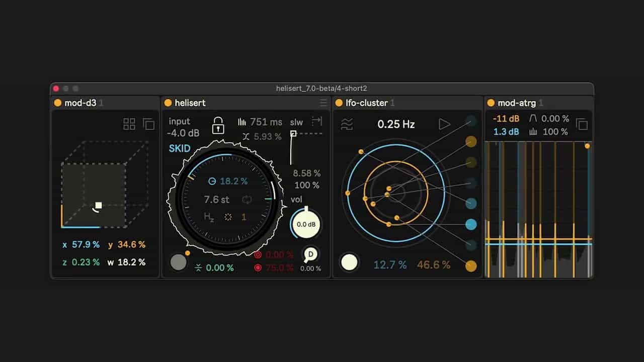644x362 pixels.
Task: Click the bright blue LFO output dot
Action: point(471,224)
